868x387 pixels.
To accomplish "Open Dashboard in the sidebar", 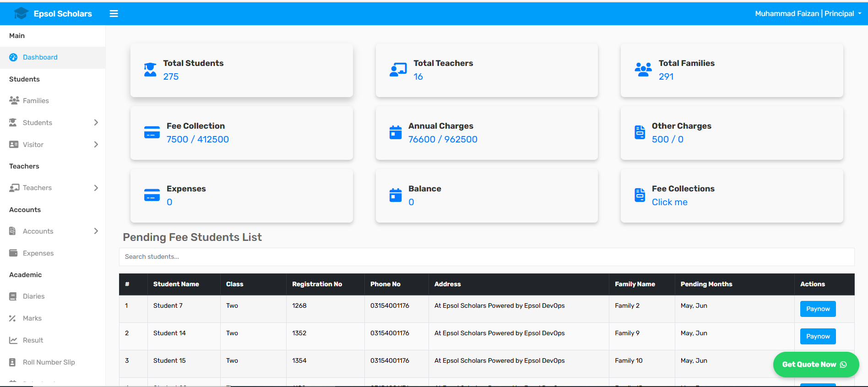I will pyautogui.click(x=40, y=57).
